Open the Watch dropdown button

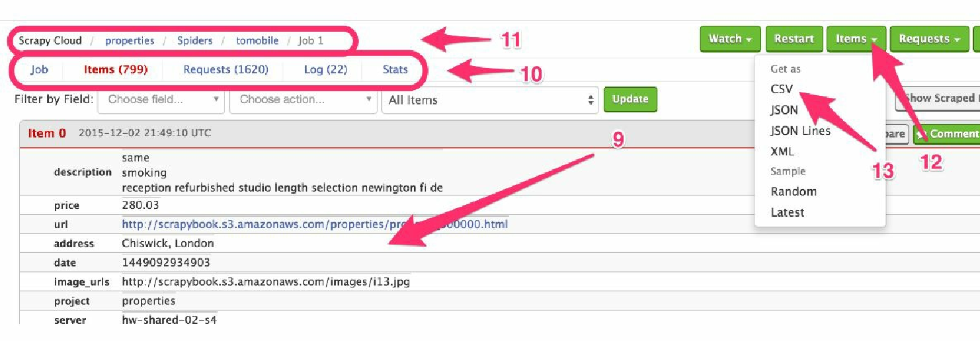click(730, 39)
